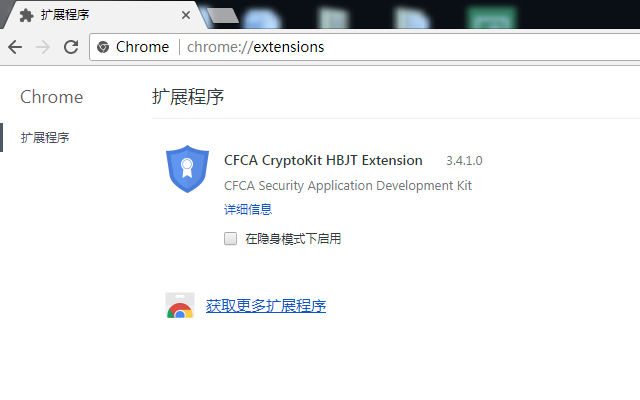Click the CFCA Security Application Development Kit description

click(348, 185)
